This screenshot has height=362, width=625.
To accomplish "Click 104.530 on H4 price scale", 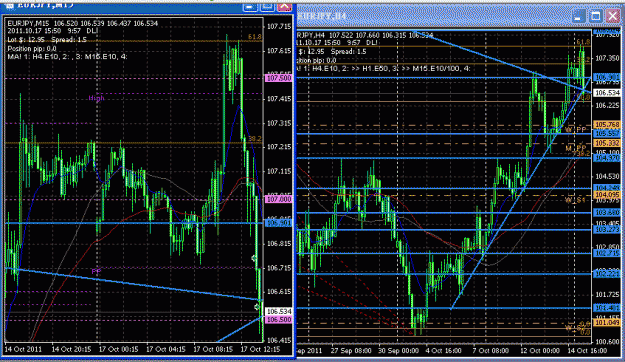I will (607, 176).
